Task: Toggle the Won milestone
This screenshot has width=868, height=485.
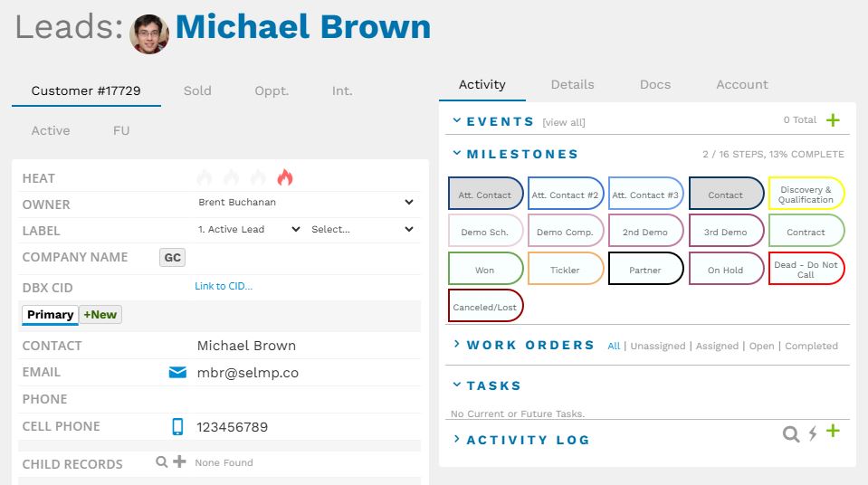Action: point(485,270)
